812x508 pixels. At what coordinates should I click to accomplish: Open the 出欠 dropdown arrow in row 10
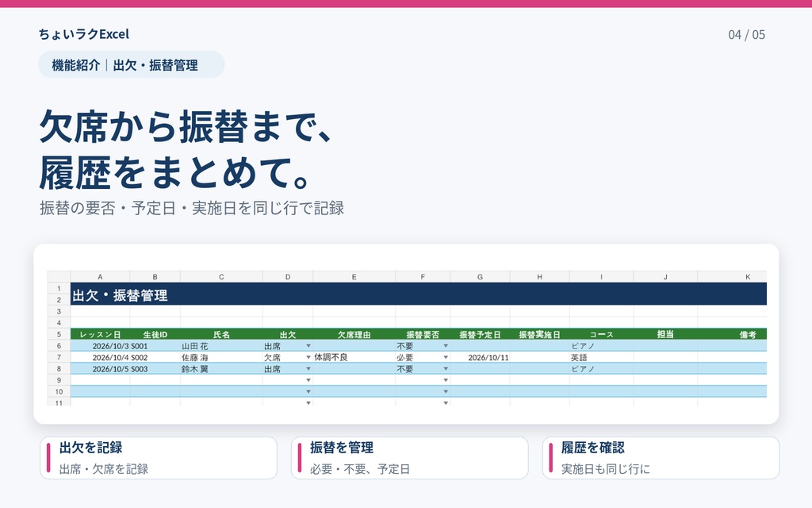(x=308, y=391)
